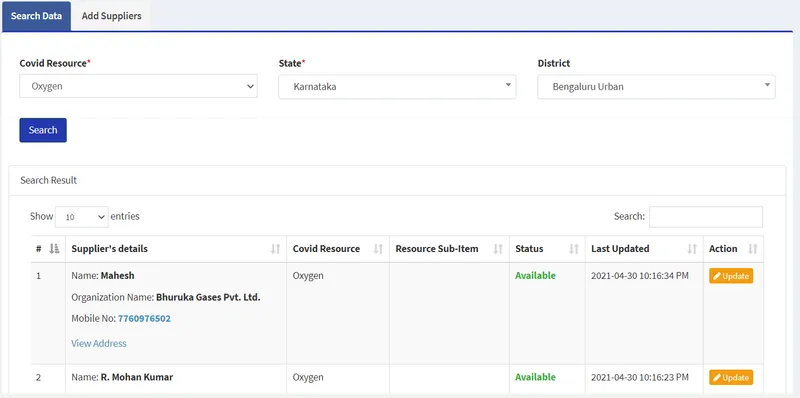
Task: Sort by Covid Resource column arrows
Action: pyautogui.click(x=378, y=249)
